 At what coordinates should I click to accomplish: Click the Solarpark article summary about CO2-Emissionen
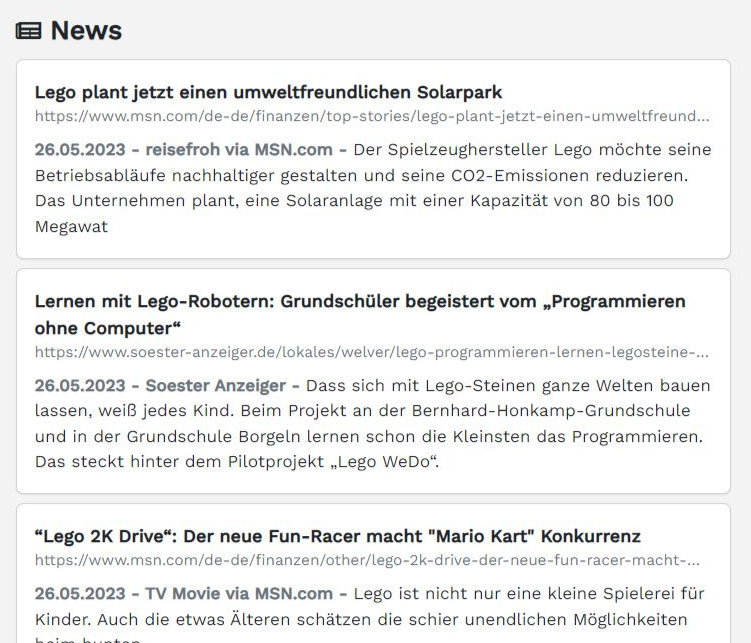pyautogui.click(x=373, y=188)
